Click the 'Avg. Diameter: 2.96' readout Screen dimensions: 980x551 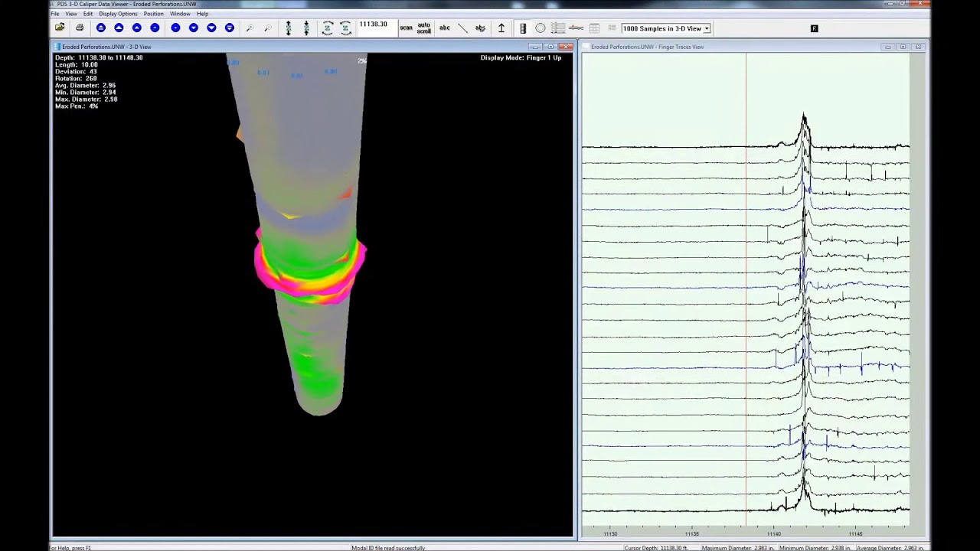85,86
